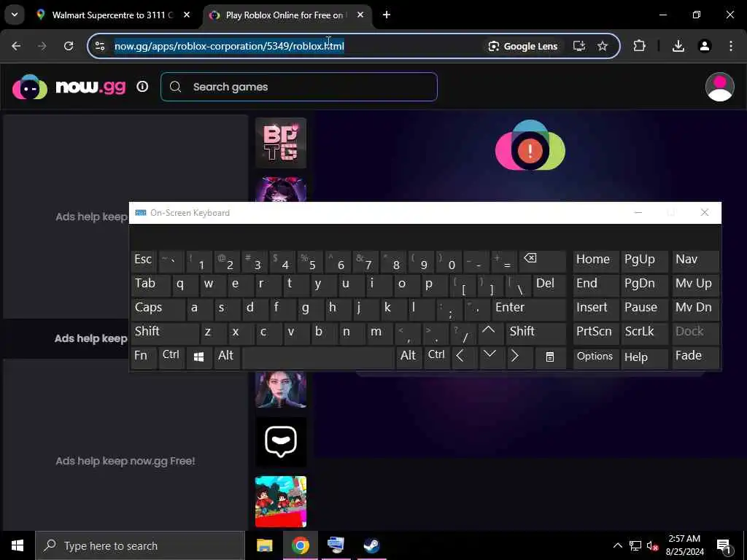Toggle Fn key on On-Screen Keyboard
The width and height of the screenshot is (747, 560).
tap(143, 357)
